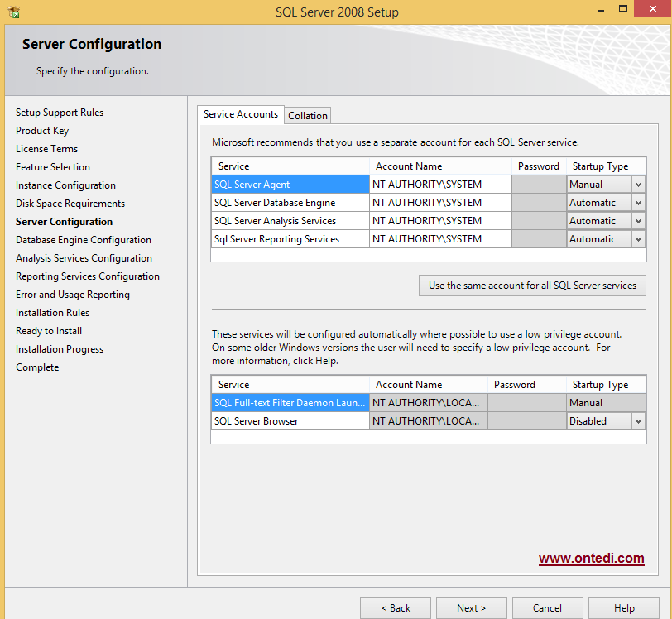Click the Database Engine Configuration step
Viewport: 672px width, 619px height.
84,240
